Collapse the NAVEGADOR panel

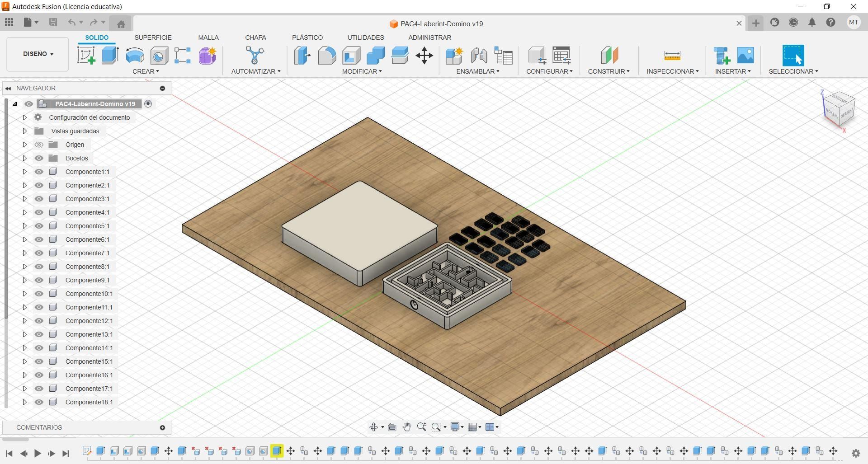click(8, 88)
